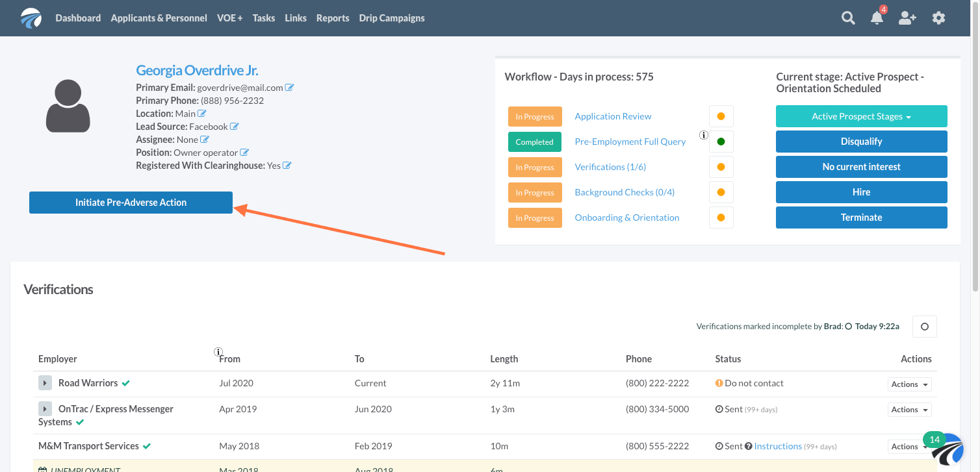This screenshot has height=472, width=980.
Task: Open the notifications bell icon
Action: [877, 18]
